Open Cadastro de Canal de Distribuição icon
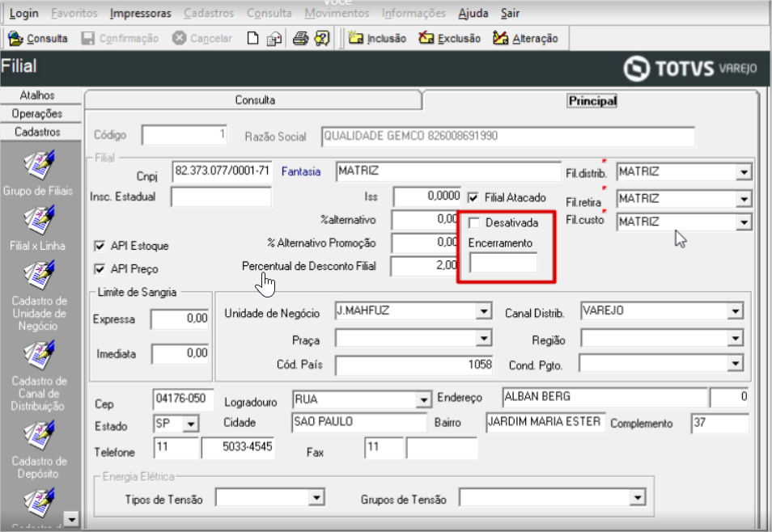This screenshot has width=772, height=532. click(39, 355)
